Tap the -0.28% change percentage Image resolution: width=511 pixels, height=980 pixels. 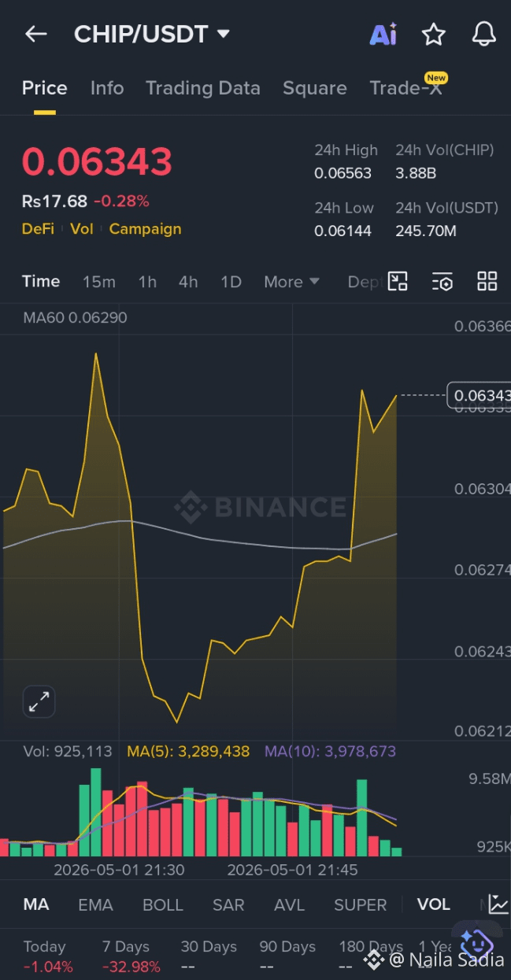coord(121,202)
